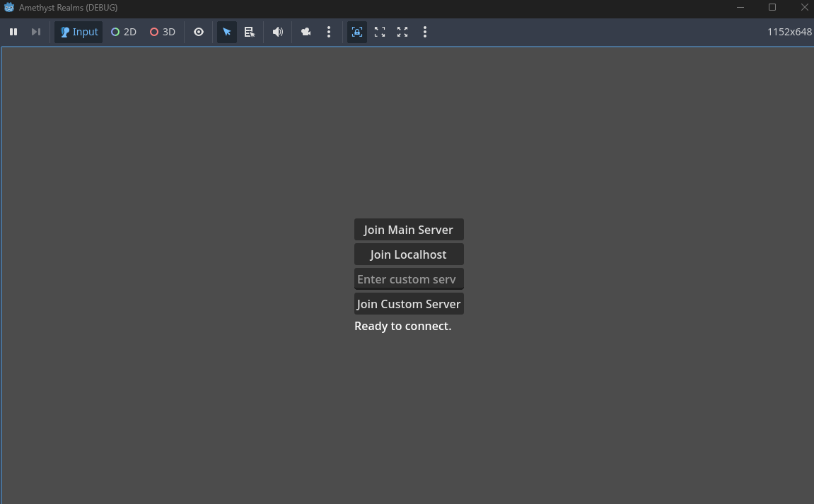Click the 'Ready to connect.' status text
Screen dimensions: 814x504
(x=403, y=326)
